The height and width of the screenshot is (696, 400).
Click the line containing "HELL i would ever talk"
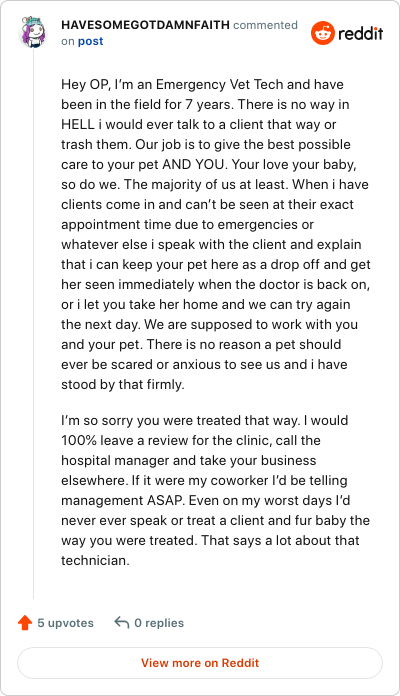coord(198,124)
